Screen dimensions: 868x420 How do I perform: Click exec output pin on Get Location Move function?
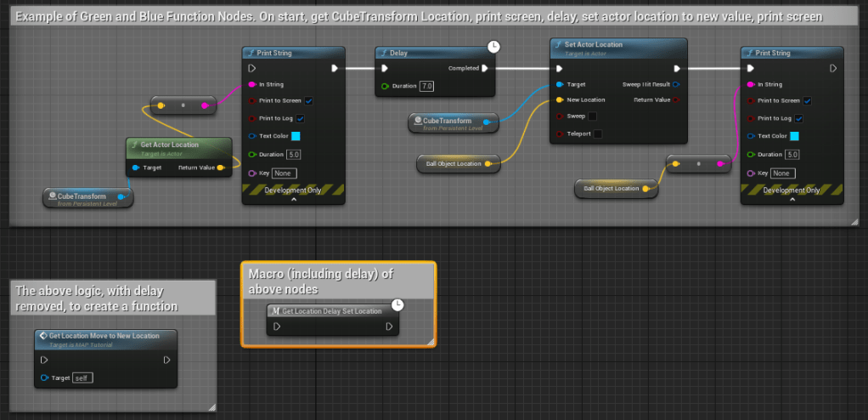coord(167,360)
